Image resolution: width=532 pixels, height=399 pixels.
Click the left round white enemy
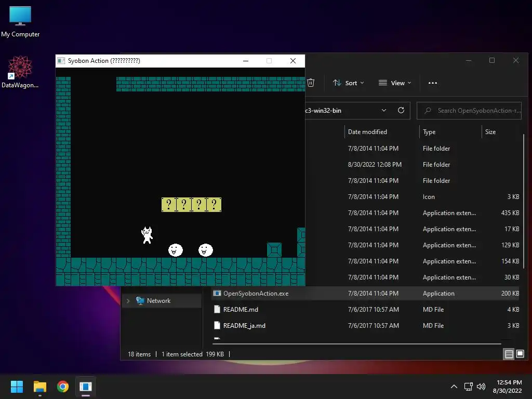pyautogui.click(x=176, y=250)
